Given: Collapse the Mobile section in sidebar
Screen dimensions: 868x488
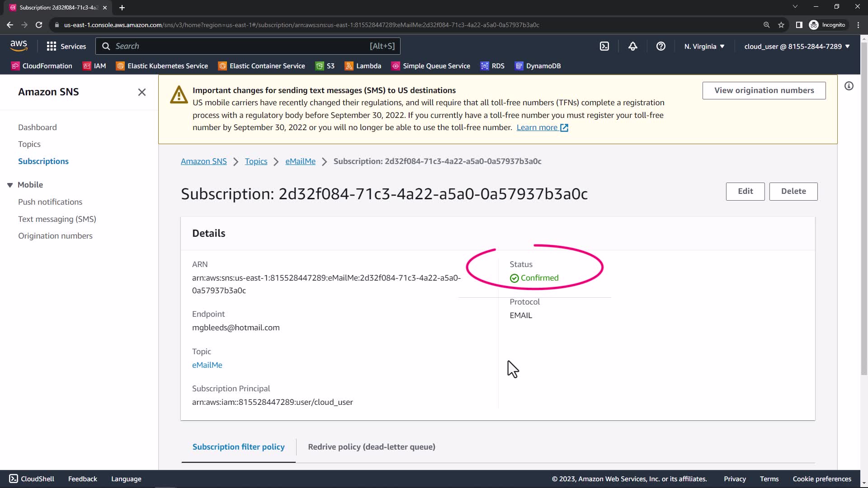Looking at the screenshot, I should [x=10, y=185].
